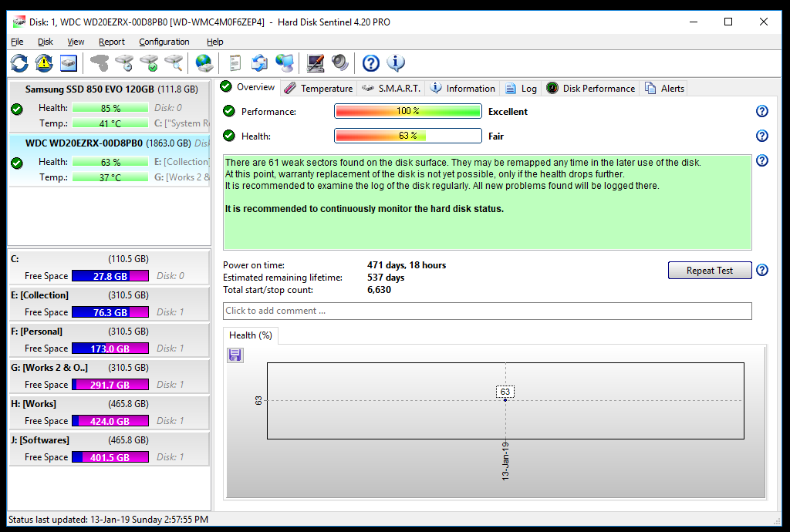Click the blue info bubble toolbar icon
Screen dimensions: 790x532
[396, 63]
